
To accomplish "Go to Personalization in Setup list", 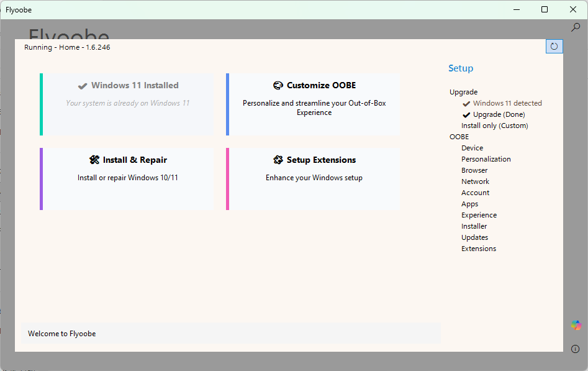I will pos(486,159).
